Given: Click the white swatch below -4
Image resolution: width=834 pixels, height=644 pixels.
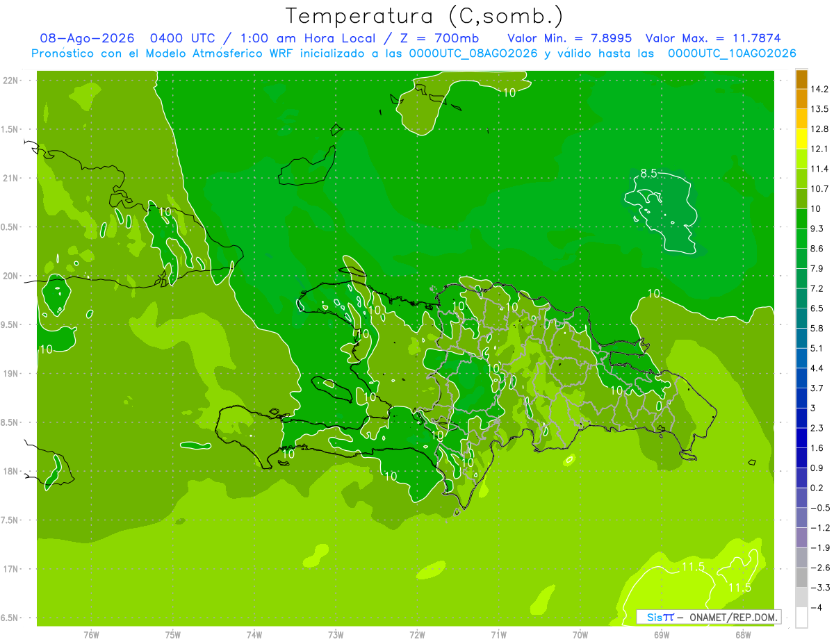Looking at the screenshot, I should pos(801,617).
